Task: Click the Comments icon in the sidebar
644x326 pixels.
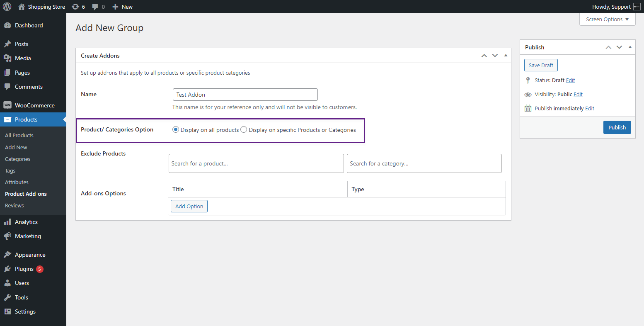Action: pyautogui.click(x=7, y=87)
